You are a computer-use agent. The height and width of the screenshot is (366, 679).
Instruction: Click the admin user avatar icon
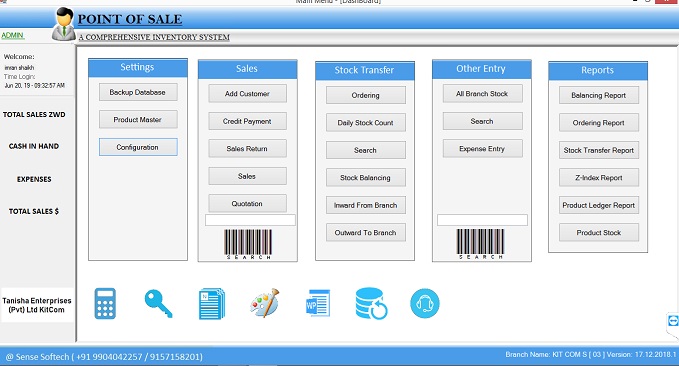pos(64,24)
